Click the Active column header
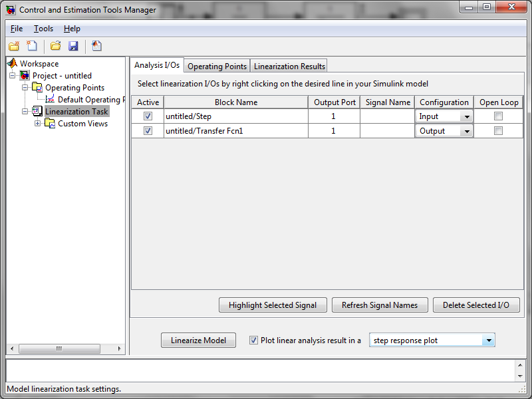532x399 pixels. tap(148, 102)
